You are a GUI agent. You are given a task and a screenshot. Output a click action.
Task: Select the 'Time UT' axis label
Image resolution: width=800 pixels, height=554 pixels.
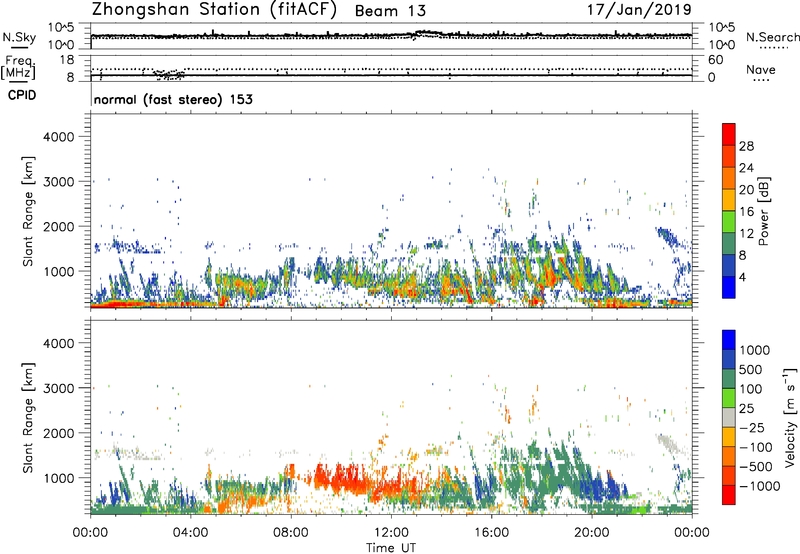pos(391,548)
